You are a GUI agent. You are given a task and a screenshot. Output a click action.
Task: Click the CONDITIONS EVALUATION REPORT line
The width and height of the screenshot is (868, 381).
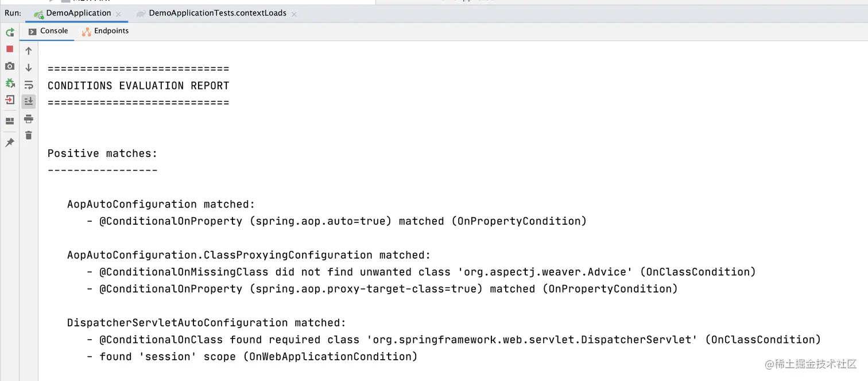pyautogui.click(x=138, y=86)
